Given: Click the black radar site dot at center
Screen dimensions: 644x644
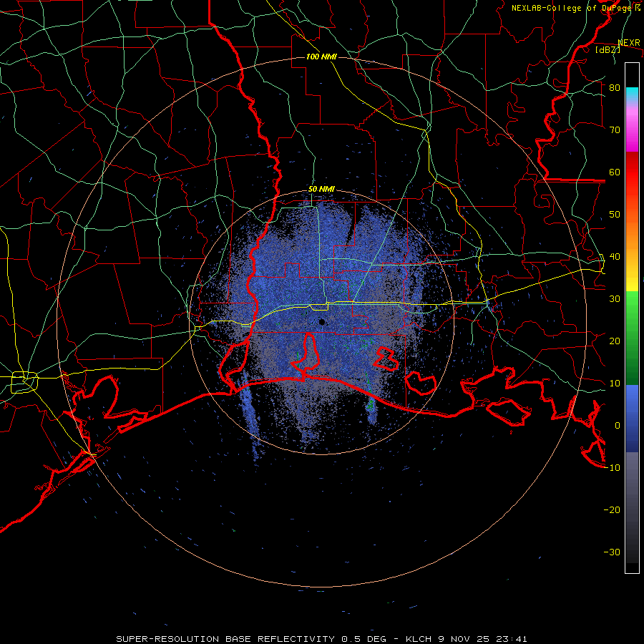Looking at the screenshot, I should (x=323, y=321).
